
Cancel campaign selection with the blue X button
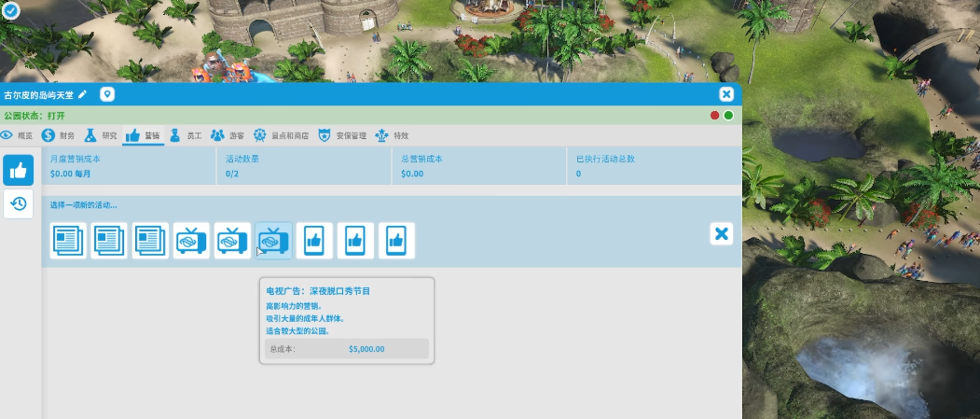(722, 234)
